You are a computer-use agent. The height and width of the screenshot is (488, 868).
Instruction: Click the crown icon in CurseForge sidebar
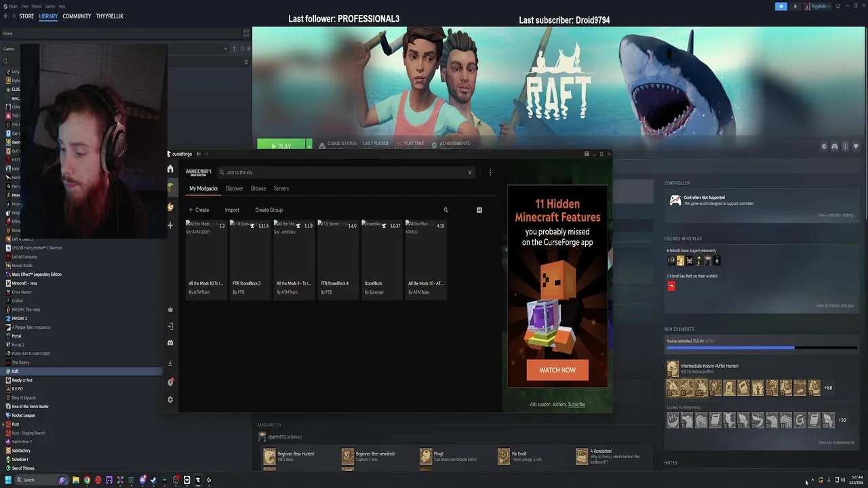point(170,309)
